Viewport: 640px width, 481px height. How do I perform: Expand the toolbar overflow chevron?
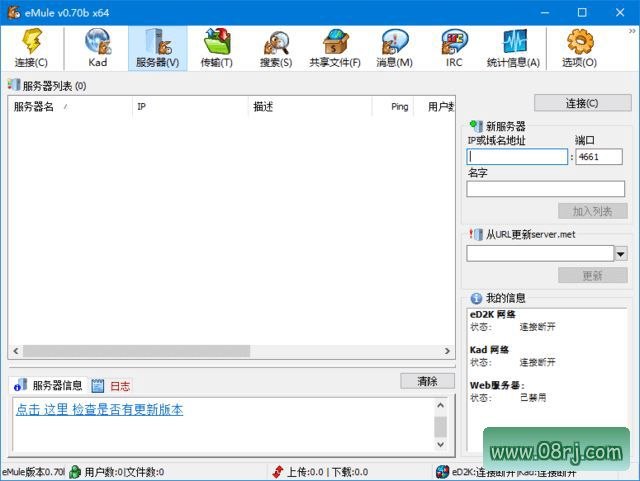632,31
